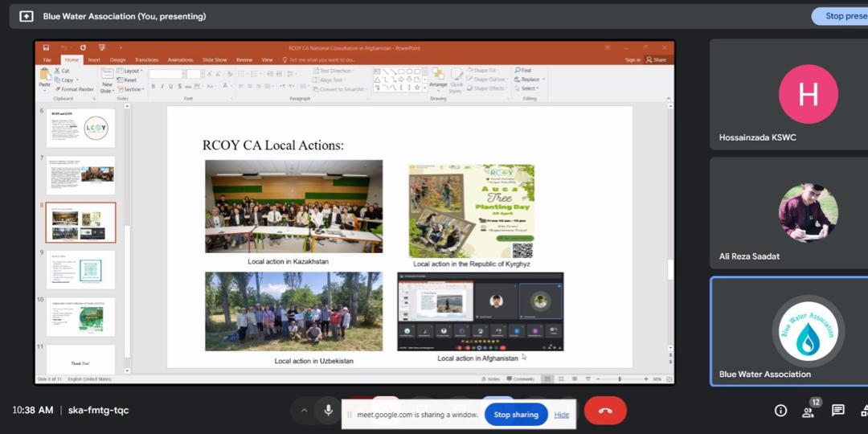This screenshot has width=868, height=434.
Task: Open the Arrange tool in Drawing
Action: 438,79
